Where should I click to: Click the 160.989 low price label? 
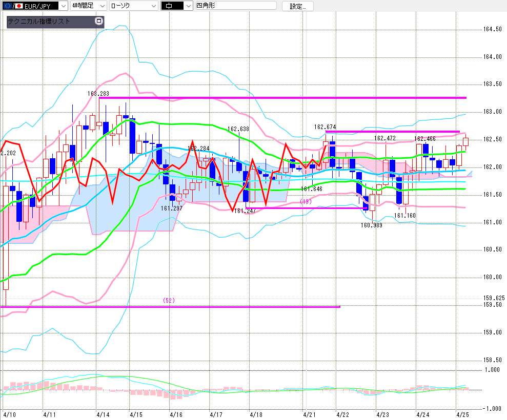point(372,225)
